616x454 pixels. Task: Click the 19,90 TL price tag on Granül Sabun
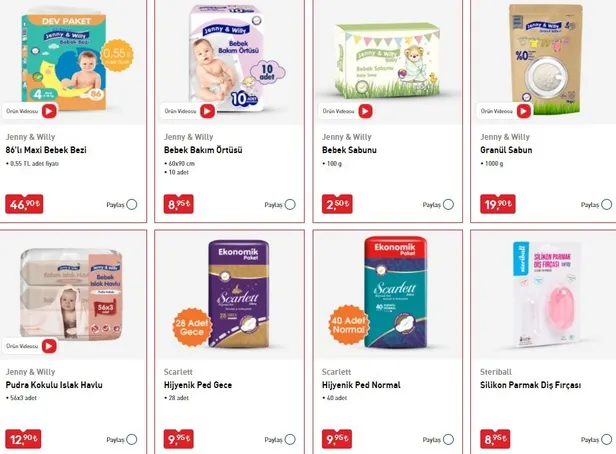tap(497, 204)
